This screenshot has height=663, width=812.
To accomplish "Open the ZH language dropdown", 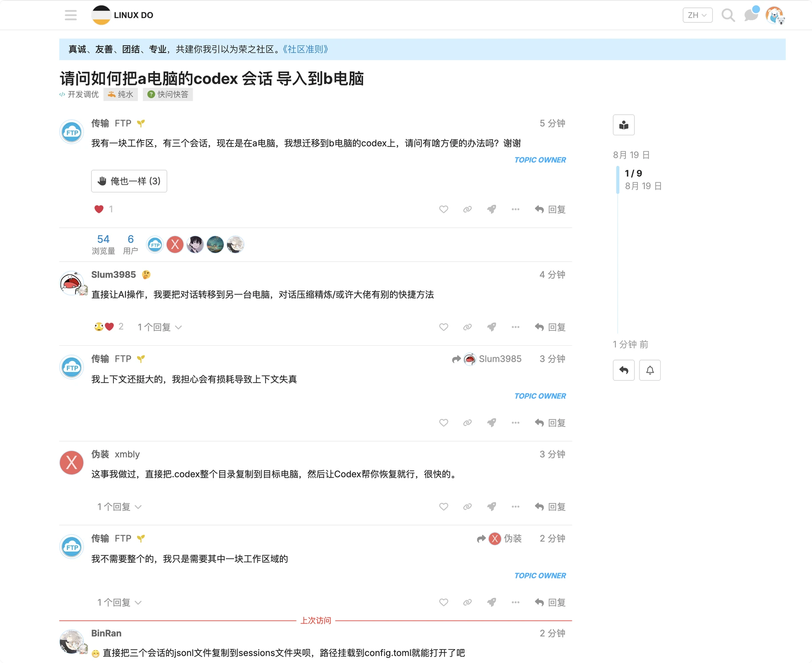I will [697, 15].
